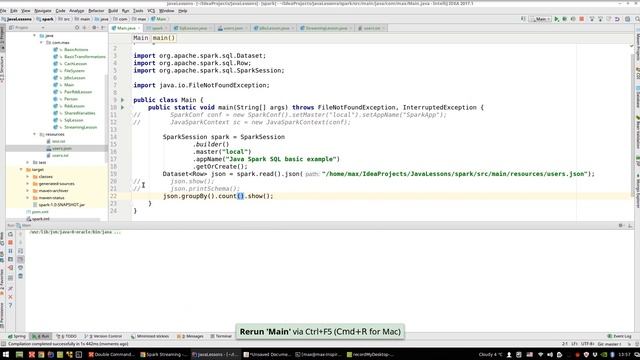Run the Main configuration with the green play icon
This screenshot has width=640, height=360.
(556, 19)
